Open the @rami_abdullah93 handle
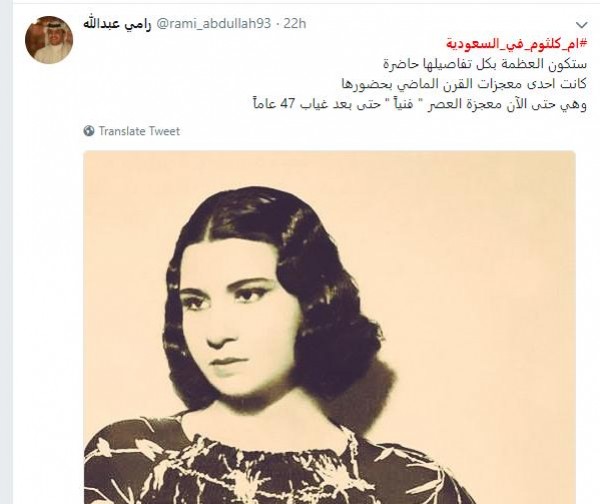 214,24
